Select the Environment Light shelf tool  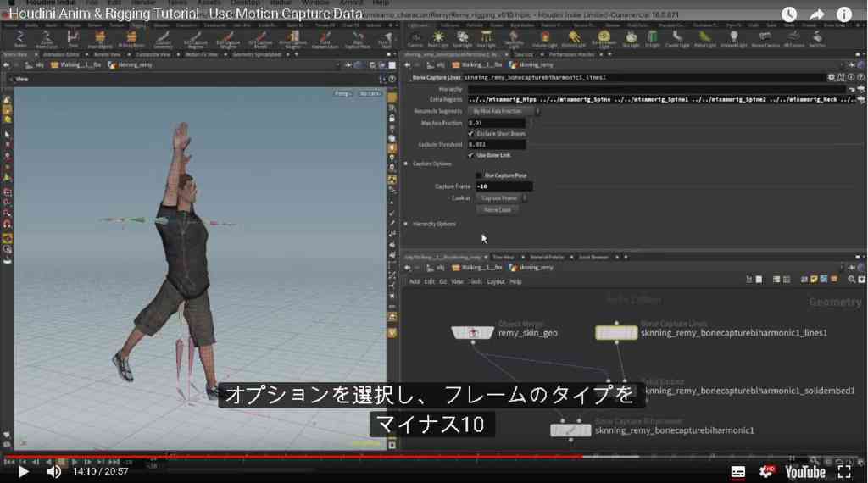[x=604, y=39]
